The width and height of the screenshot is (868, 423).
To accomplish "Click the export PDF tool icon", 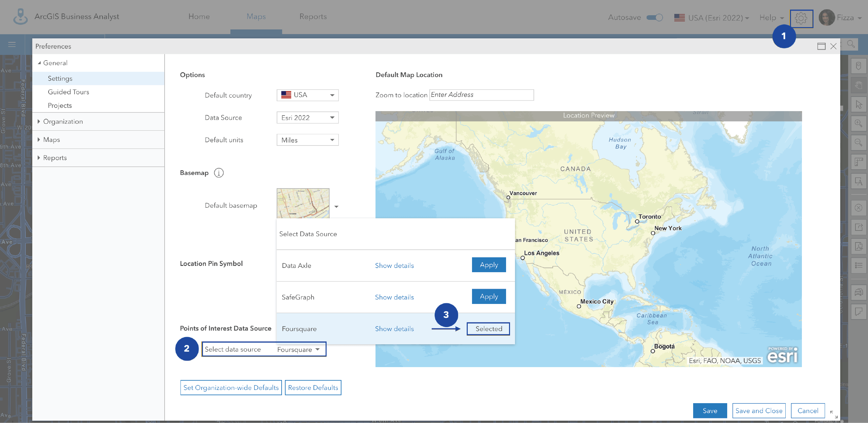I will pyautogui.click(x=858, y=246).
